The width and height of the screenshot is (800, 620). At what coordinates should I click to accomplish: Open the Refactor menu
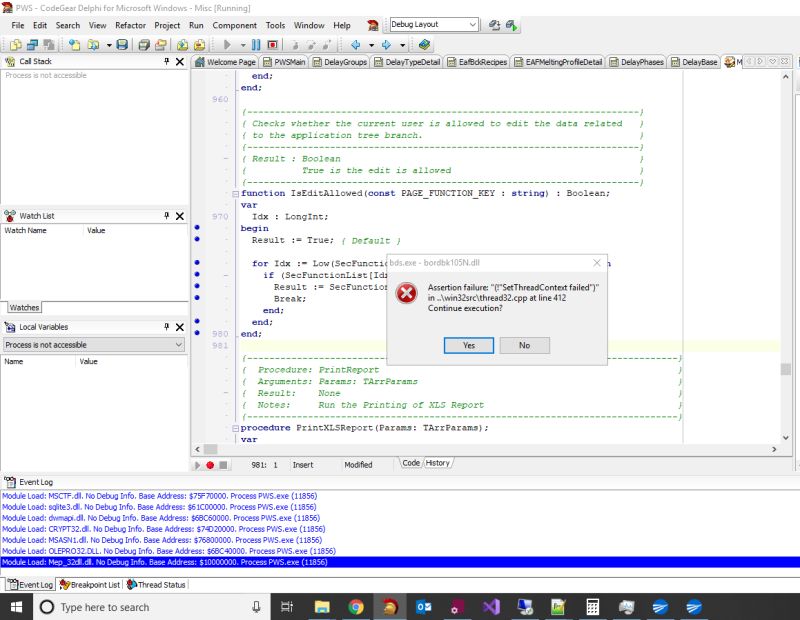coord(130,25)
